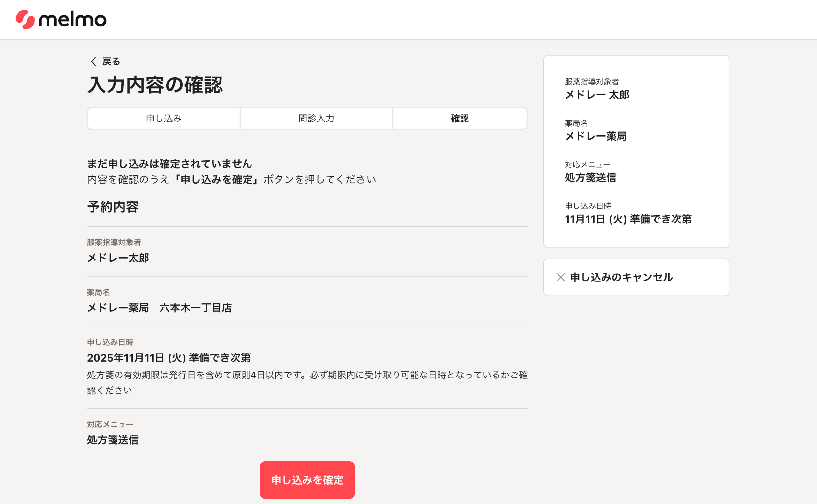The image size is (817, 504).
Task: Click the date 2025年11月11日 (火) 準備でき次第
Action: point(169,358)
